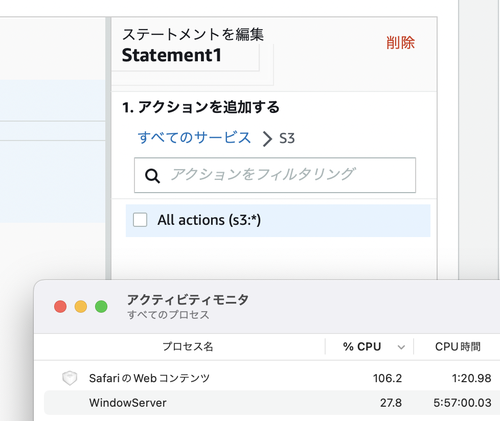Image resolution: width=500 pixels, height=421 pixels.
Task: Click the 削除 link to delete the statement
Action: (400, 43)
